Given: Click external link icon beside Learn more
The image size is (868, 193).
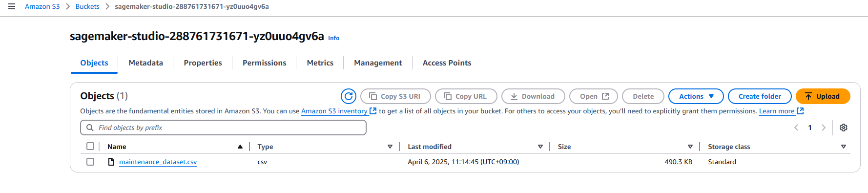Looking at the screenshot, I should tap(800, 111).
